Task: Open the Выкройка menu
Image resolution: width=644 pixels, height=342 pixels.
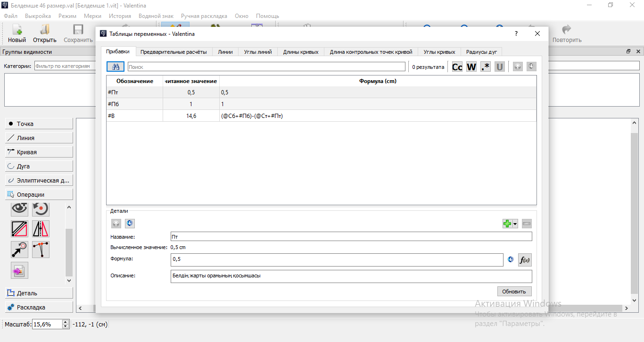Action: pos(38,16)
